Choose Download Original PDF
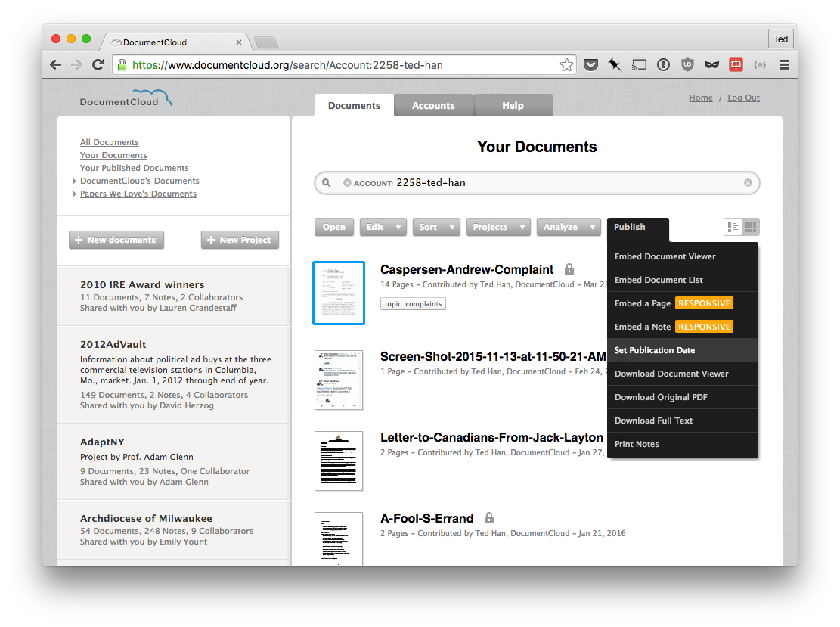Screen dimensions: 840x627 [x=683, y=397]
